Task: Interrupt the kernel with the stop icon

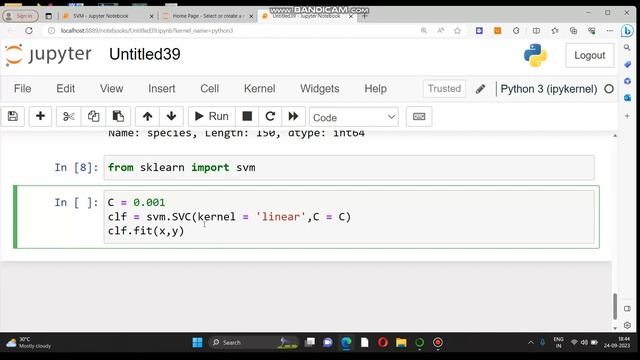Action: [x=247, y=116]
